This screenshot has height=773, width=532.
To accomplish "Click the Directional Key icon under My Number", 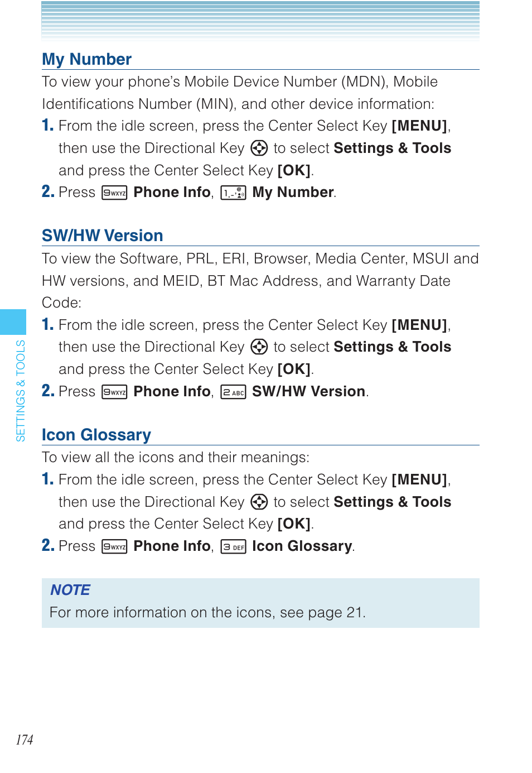I will (259, 148).
